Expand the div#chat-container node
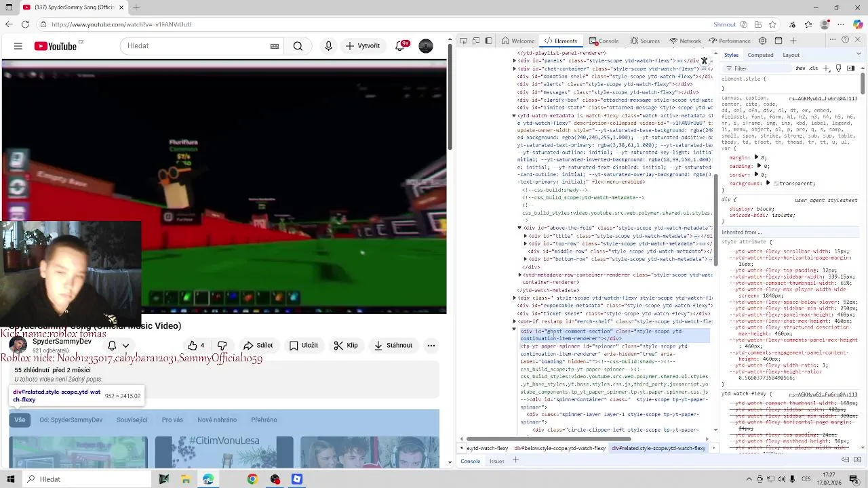Viewport: 868px width, 488px height. [x=514, y=68]
